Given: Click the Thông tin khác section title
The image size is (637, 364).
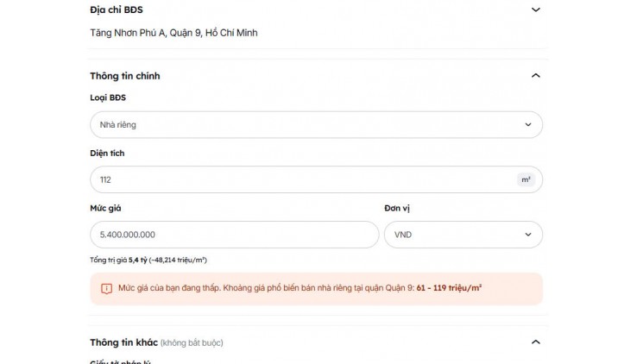Looking at the screenshot, I should pos(123,342).
